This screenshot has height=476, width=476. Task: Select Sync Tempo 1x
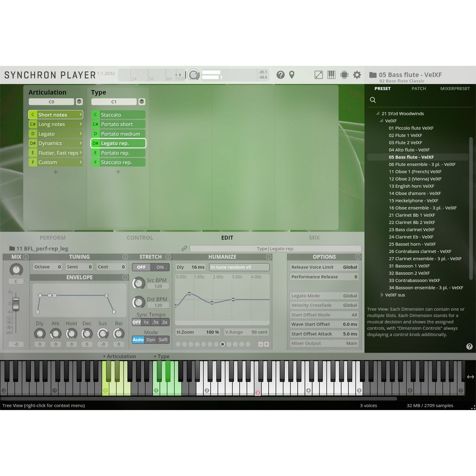point(146,322)
